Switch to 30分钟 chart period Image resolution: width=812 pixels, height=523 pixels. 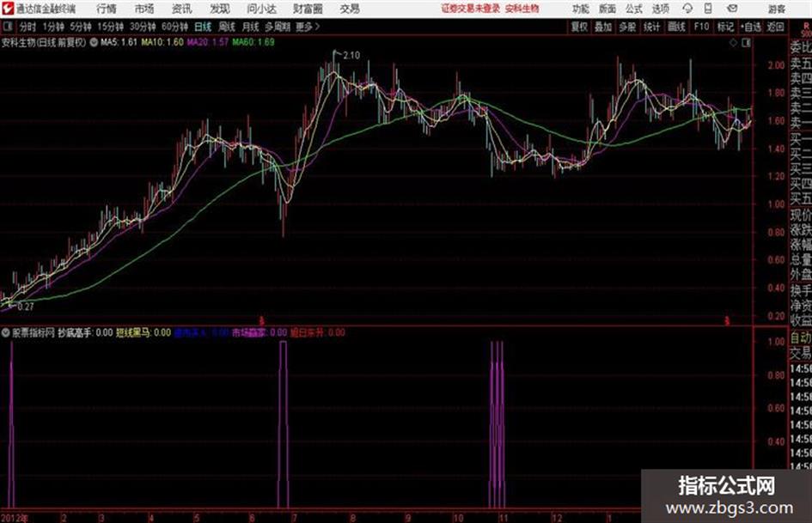point(143,27)
